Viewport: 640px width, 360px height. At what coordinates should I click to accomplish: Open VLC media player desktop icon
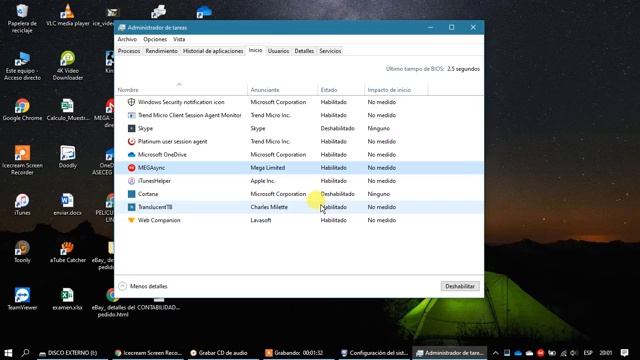tap(67, 16)
